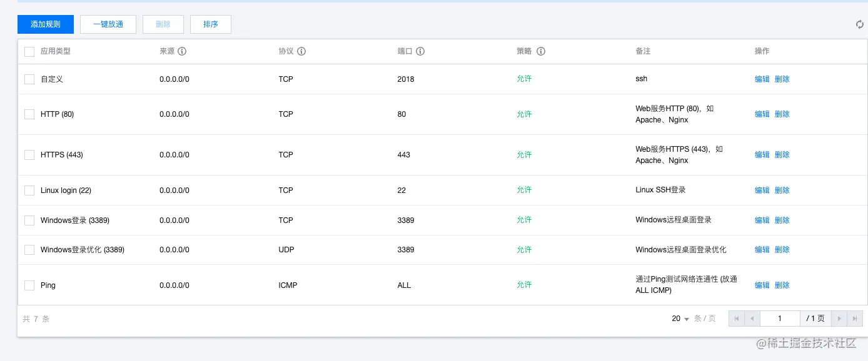
Task: Click 允许 policy in the Ping row
Action: pyautogui.click(x=524, y=285)
